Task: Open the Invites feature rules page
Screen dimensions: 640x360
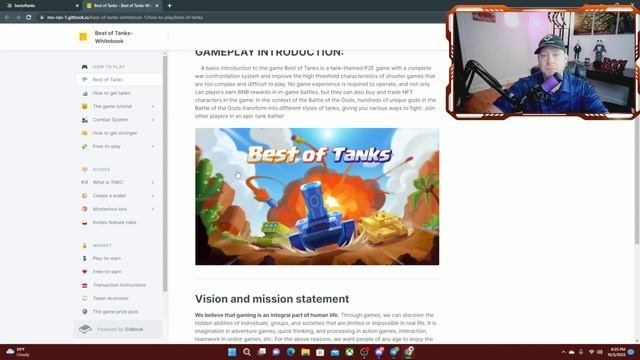Action: click(114, 222)
